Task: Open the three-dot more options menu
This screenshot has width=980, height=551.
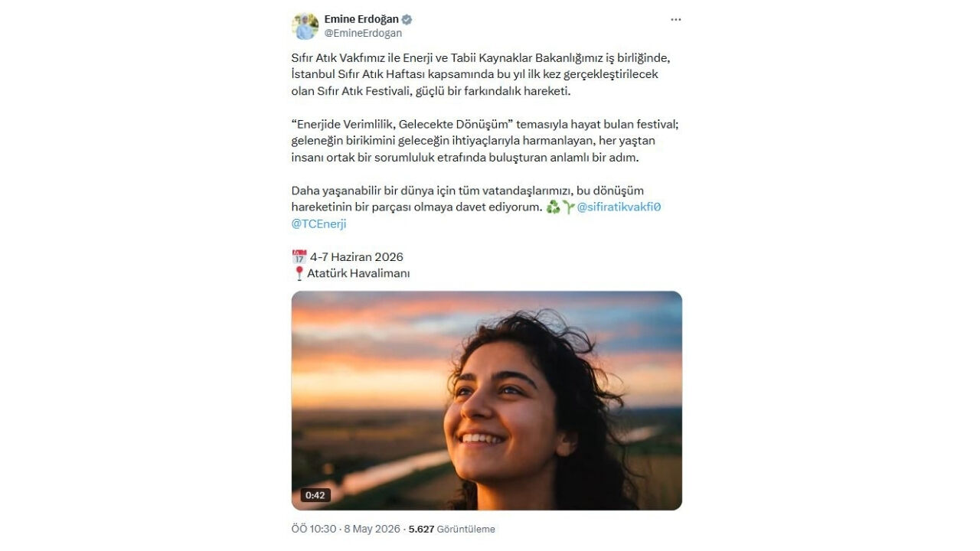Action: click(x=675, y=20)
